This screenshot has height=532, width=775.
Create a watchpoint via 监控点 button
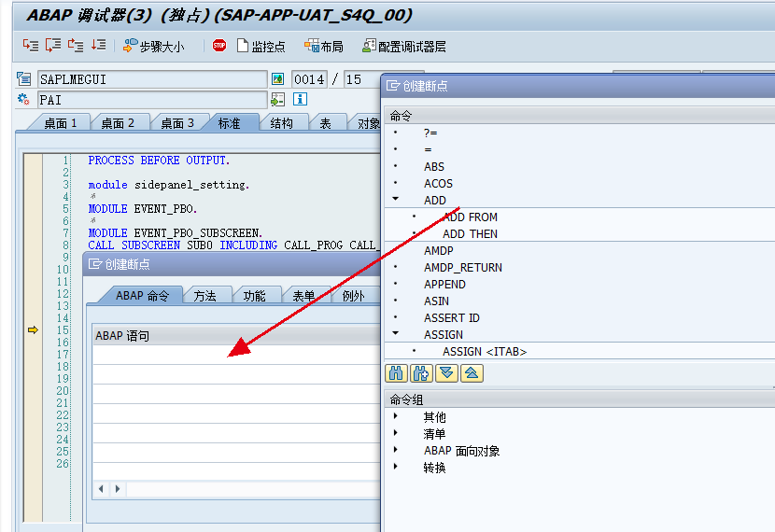[261, 46]
